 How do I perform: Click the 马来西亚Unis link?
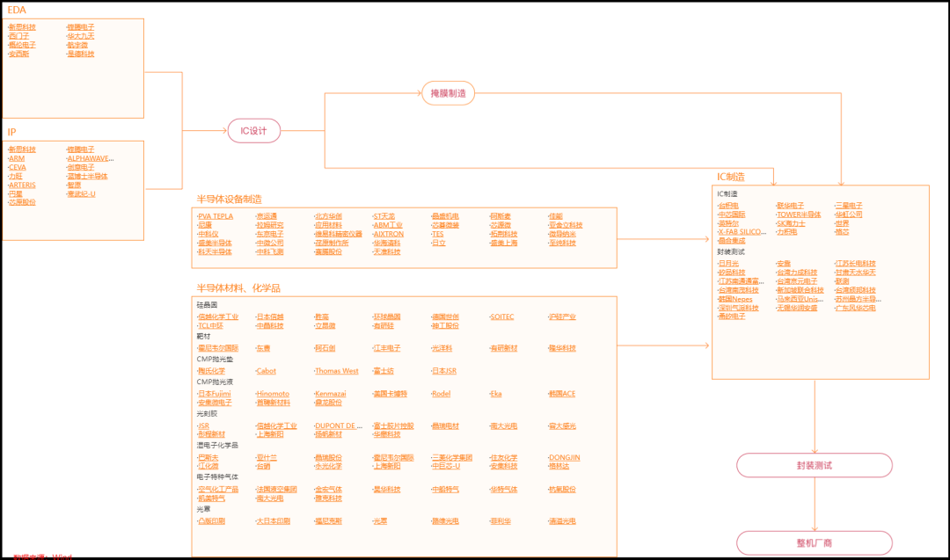(x=800, y=299)
